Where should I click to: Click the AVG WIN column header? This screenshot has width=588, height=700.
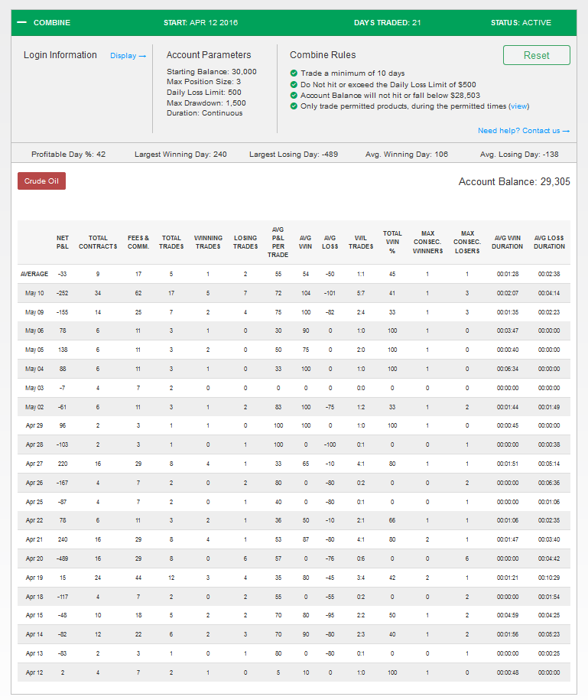(306, 243)
